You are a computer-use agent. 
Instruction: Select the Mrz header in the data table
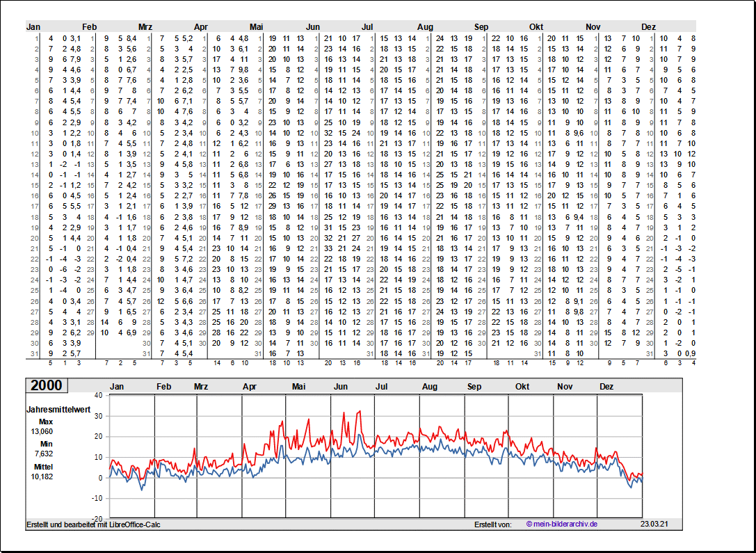pos(145,27)
